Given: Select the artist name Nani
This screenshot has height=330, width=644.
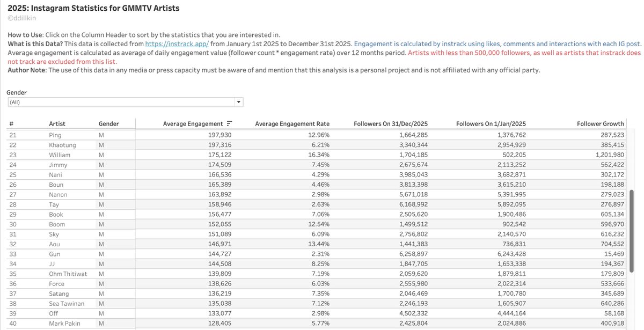Looking at the screenshot, I should tap(55, 174).
